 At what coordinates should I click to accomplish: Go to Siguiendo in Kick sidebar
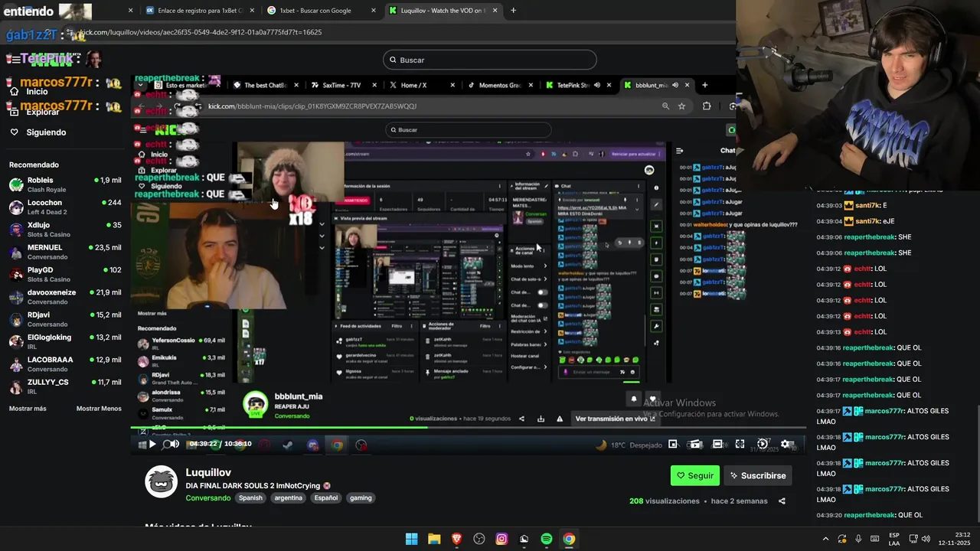click(x=46, y=132)
